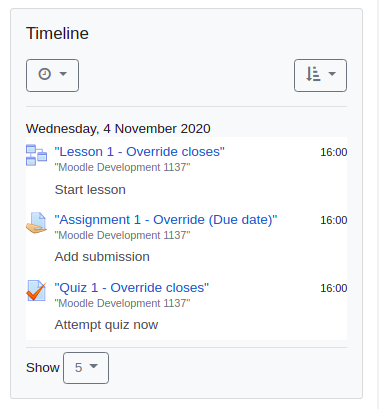379x409 pixels.
Task: Click course name under Assignment 1 title
Action: tap(122, 235)
